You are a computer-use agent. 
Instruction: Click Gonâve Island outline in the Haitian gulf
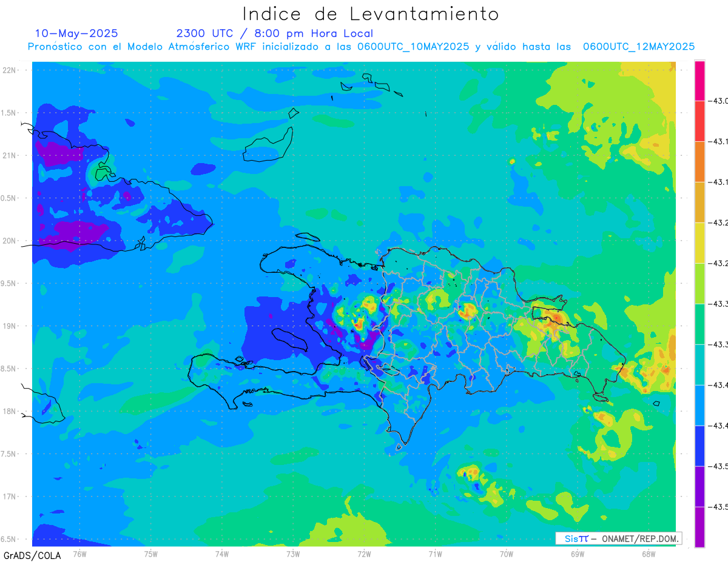289,340
